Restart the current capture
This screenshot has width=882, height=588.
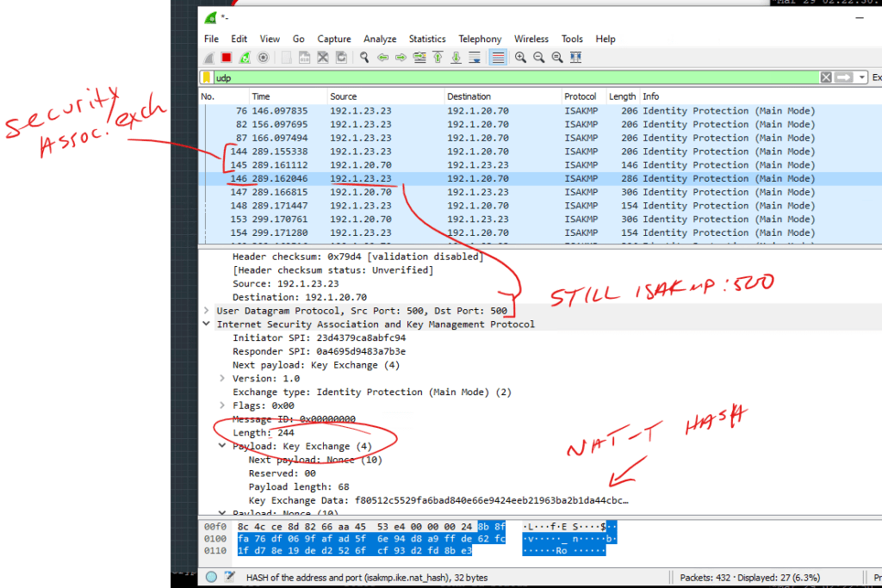[x=245, y=58]
